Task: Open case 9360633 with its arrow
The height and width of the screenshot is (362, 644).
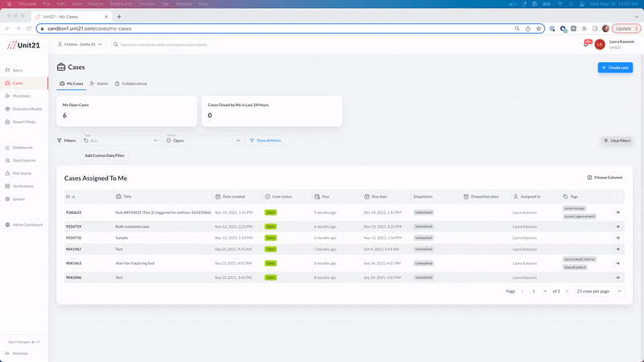Action: (x=617, y=212)
